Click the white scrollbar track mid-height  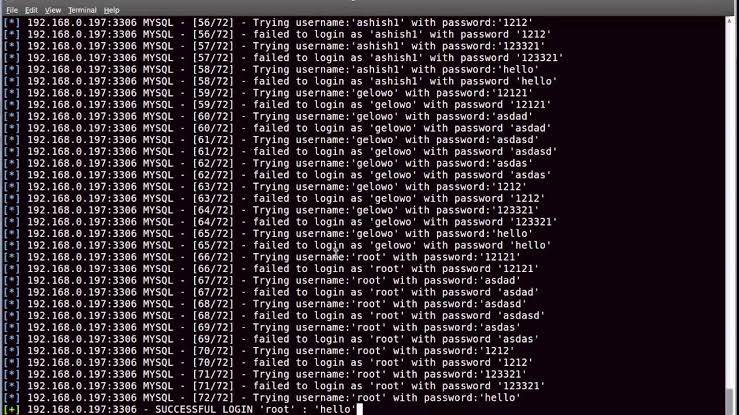pyautogui.click(x=729, y=207)
